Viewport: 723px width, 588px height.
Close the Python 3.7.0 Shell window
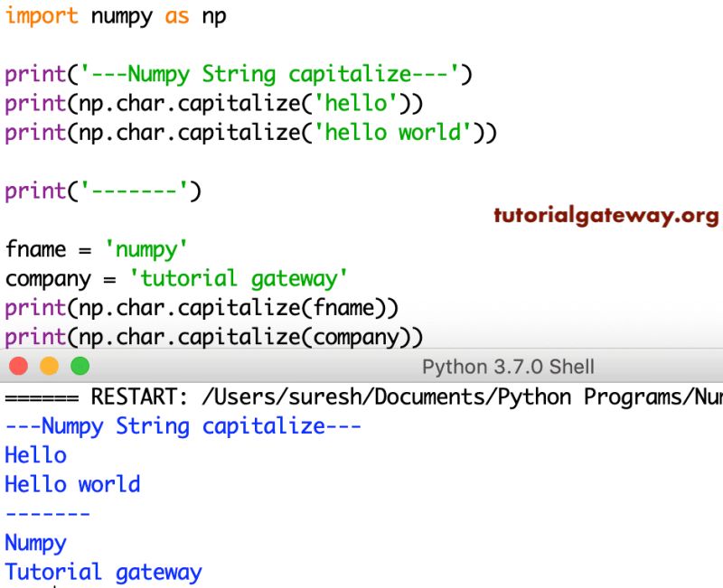click(x=16, y=367)
